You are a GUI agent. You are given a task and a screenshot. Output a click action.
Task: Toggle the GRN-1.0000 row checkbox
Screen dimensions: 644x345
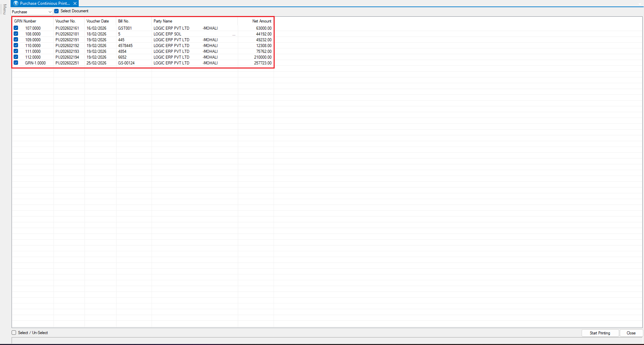click(x=16, y=63)
